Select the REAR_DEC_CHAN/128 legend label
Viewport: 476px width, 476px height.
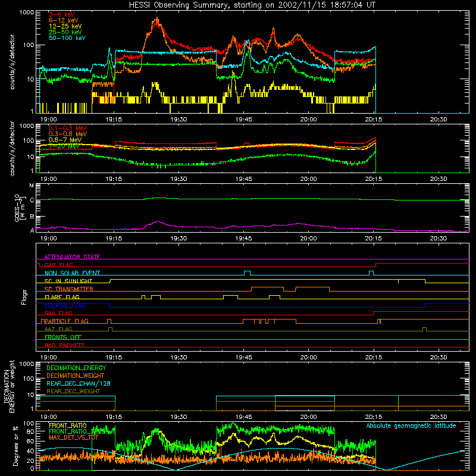point(79,383)
